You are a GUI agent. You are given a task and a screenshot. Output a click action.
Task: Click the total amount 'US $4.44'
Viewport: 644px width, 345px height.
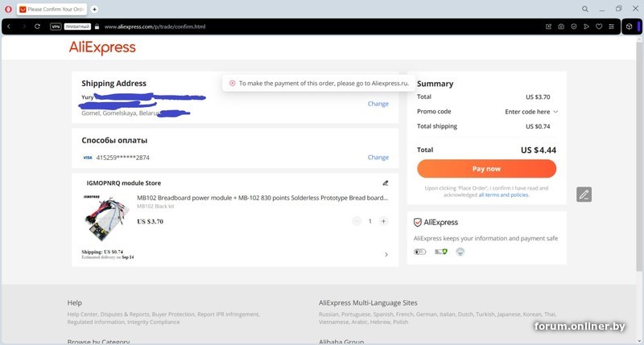pyautogui.click(x=538, y=150)
